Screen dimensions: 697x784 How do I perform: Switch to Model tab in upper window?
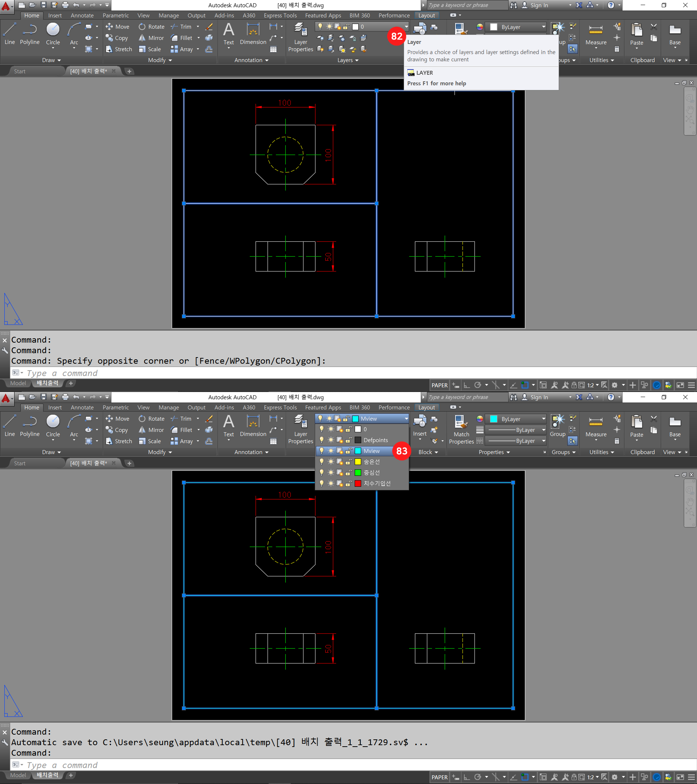coord(18,383)
